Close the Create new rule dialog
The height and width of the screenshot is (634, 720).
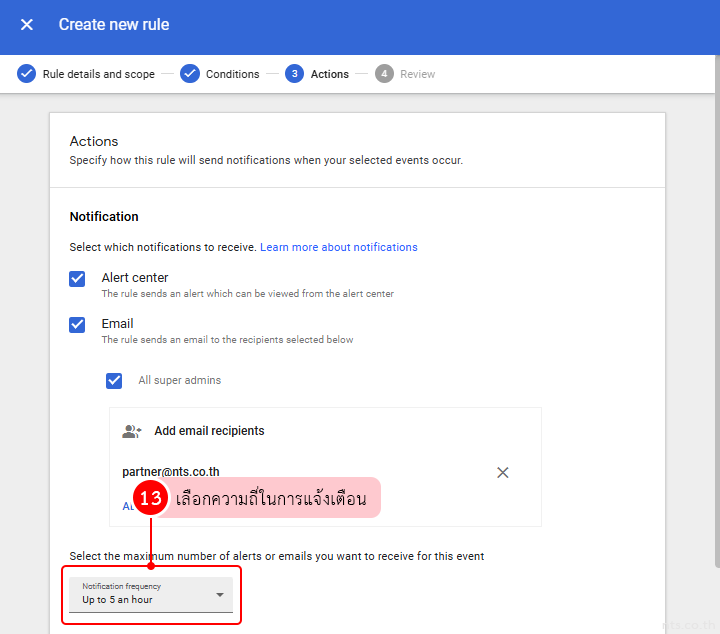(x=27, y=25)
